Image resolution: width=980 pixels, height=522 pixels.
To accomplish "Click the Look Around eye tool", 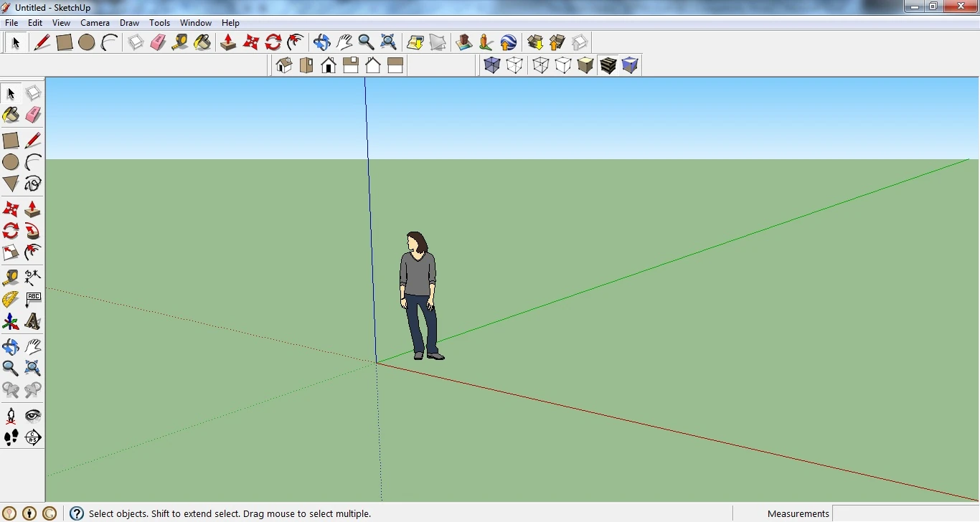I will pos(33,416).
